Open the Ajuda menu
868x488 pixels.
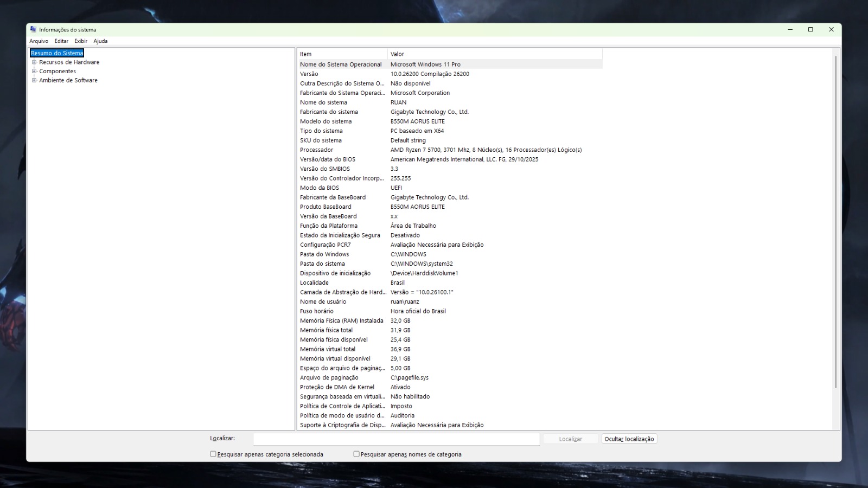[100, 41]
